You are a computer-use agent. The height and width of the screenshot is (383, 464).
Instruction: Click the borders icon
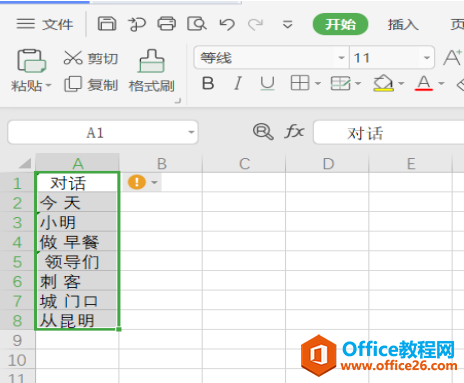(x=300, y=83)
